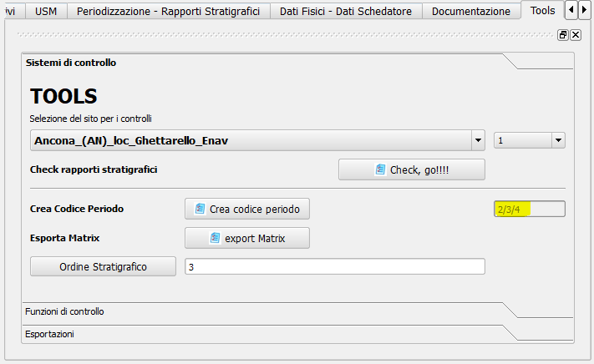Switch to the USM tab

46,12
